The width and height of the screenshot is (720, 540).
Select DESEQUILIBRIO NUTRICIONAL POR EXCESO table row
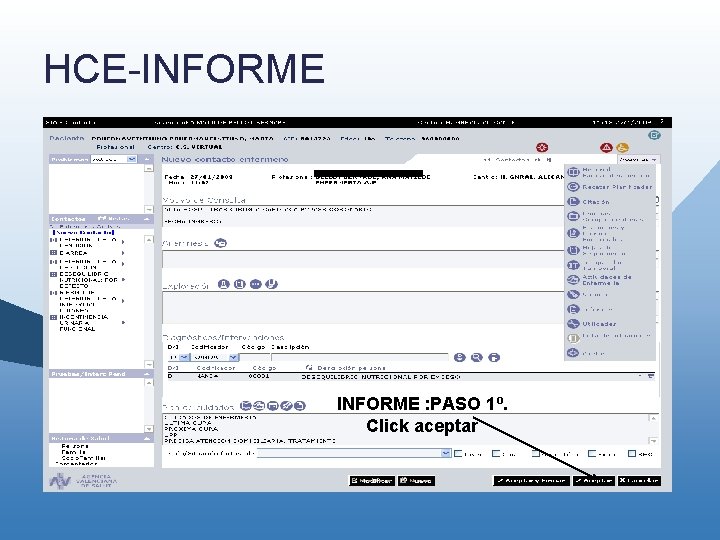tap(411, 377)
